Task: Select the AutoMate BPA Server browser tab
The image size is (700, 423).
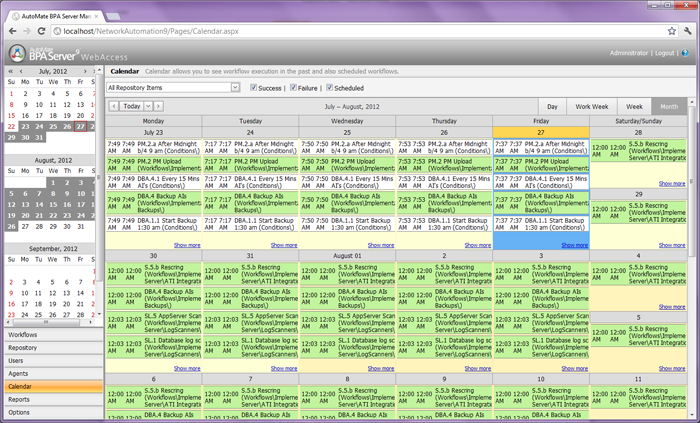Action: pos(56,16)
